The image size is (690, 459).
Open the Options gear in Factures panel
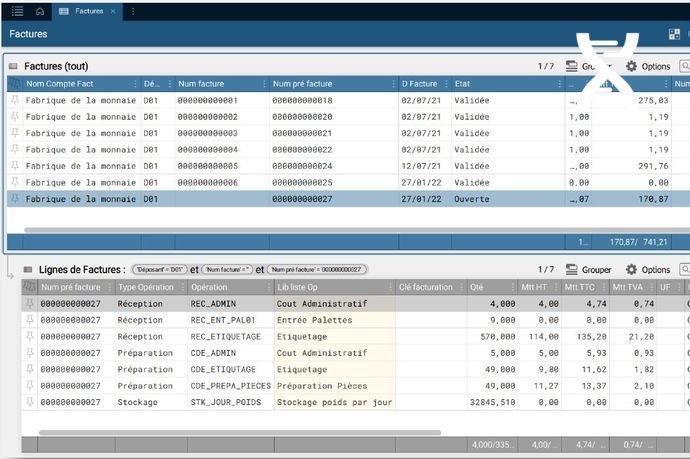(647, 66)
